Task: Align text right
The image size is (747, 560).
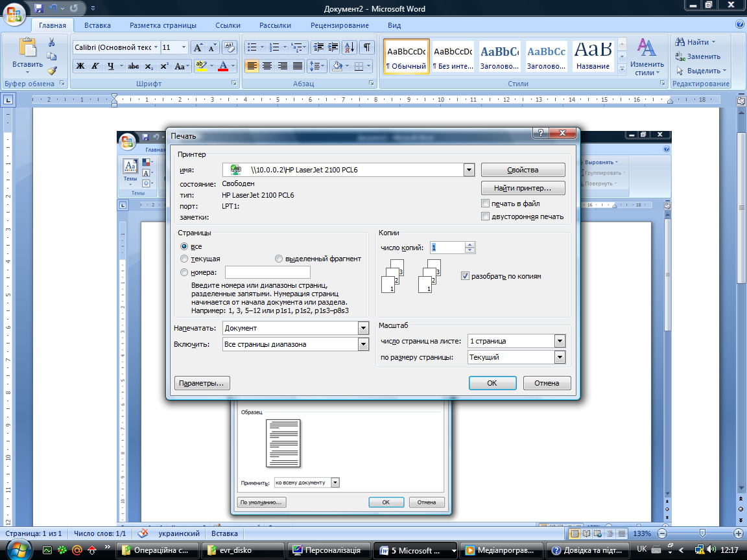Action: (283, 65)
